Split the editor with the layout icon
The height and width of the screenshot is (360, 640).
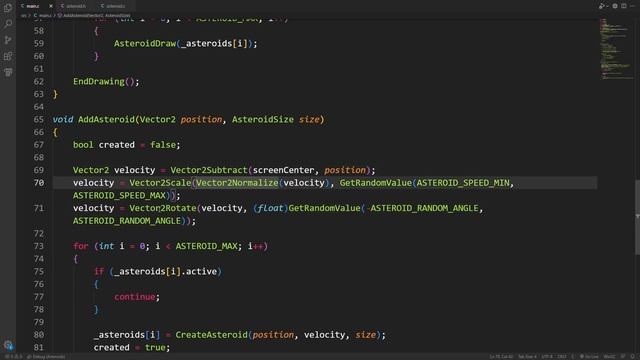pyautogui.click(x=624, y=6)
